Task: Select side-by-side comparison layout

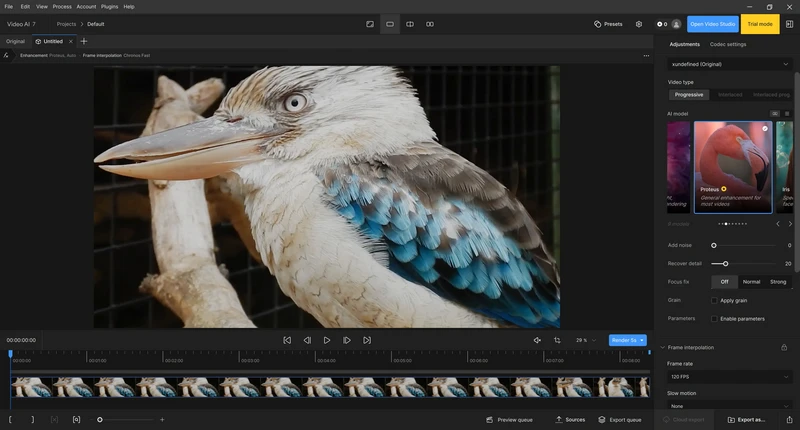Action: pyautogui.click(x=430, y=24)
